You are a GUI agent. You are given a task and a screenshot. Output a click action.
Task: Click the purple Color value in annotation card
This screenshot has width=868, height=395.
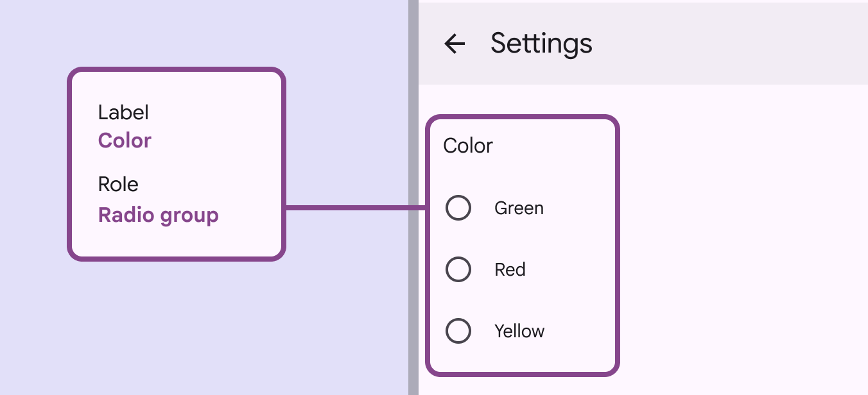[x=125, y=141]
